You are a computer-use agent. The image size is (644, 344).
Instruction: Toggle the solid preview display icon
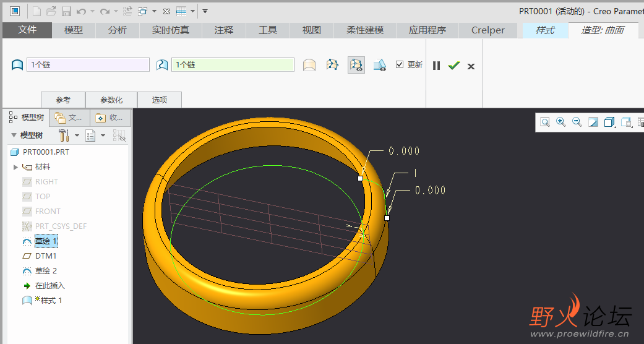(x=380, y=65)
